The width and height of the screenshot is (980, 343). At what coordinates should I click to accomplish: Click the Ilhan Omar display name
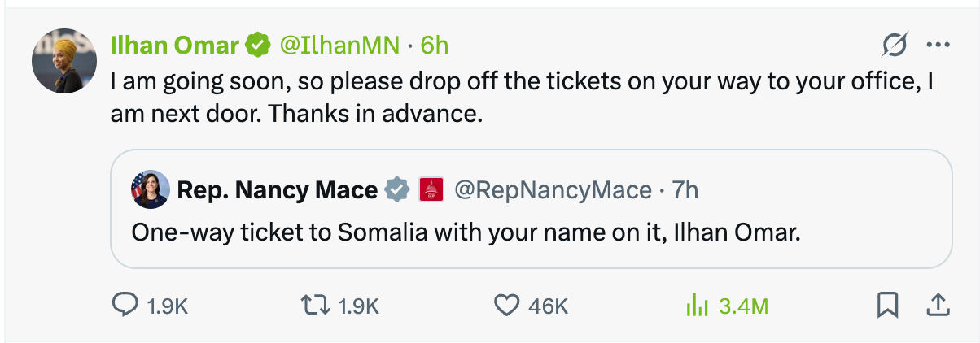(x=174, y=46)
